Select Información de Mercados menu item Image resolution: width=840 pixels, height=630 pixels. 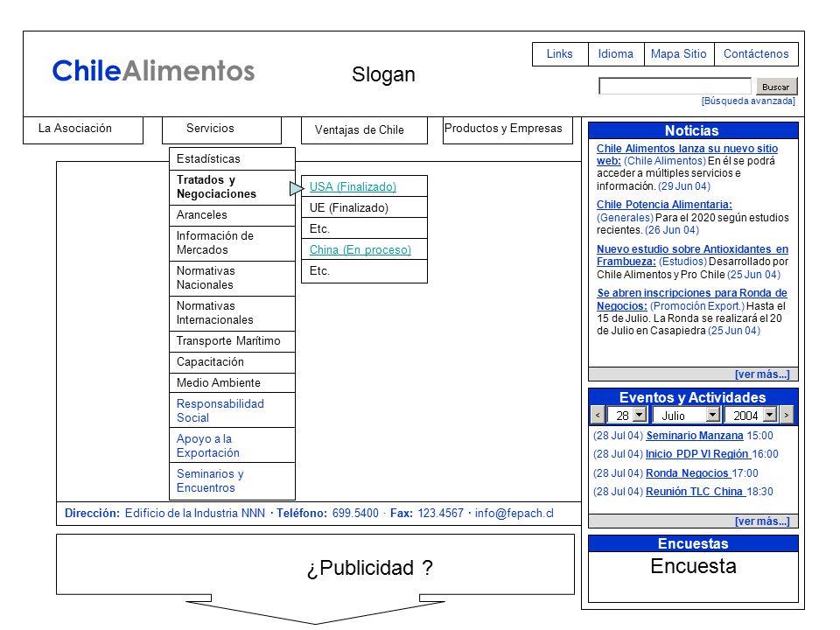pos(232,243)
